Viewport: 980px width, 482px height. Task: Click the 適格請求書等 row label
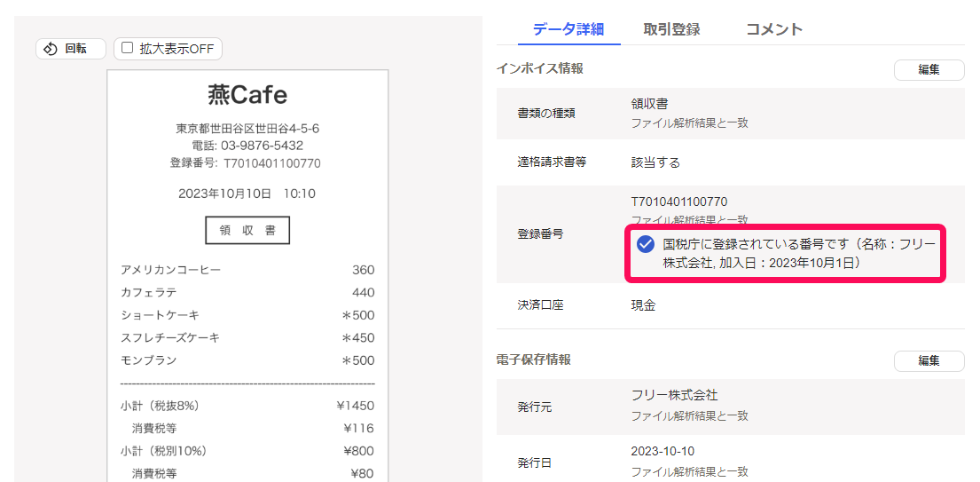point(552,162)
